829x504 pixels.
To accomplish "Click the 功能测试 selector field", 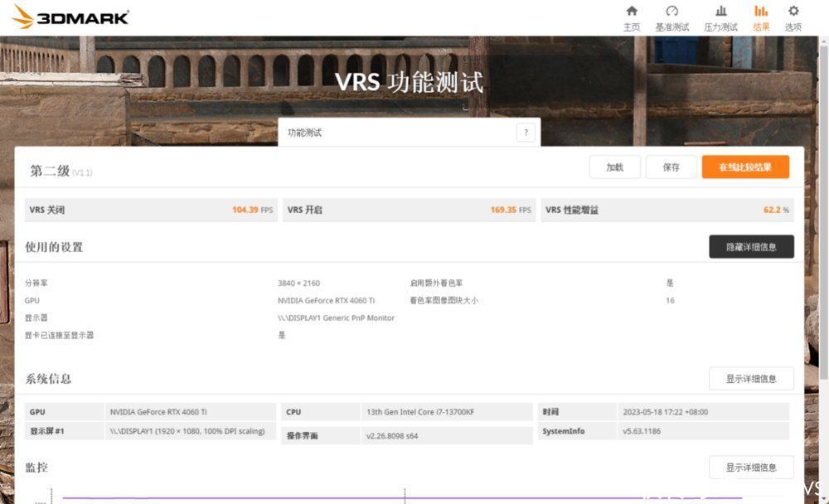I will [x=410, y=132].
